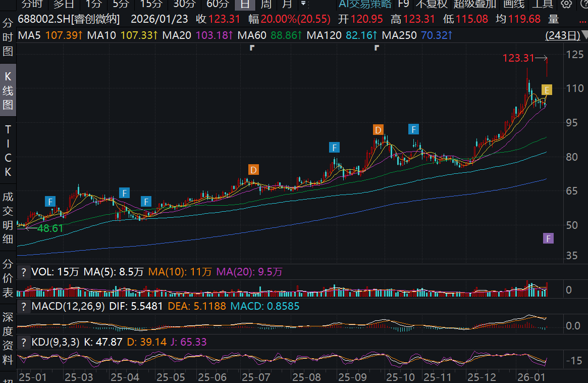Click the help icon beside MACD indicator
This screenshot has height=383, width=588.
tap(24, 306)
